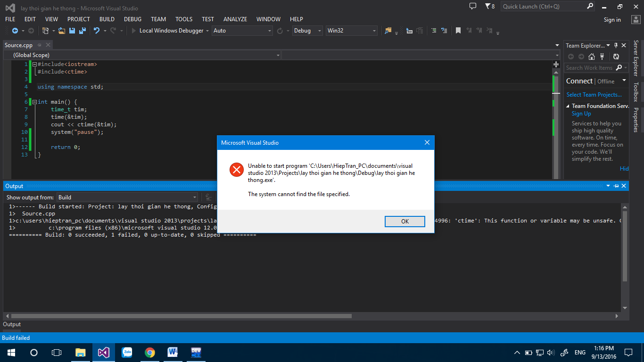Click the Connect plug icon in Team Explorer
Screen dimensions: 644x362
pyautogui.click(x=603, y=57)
